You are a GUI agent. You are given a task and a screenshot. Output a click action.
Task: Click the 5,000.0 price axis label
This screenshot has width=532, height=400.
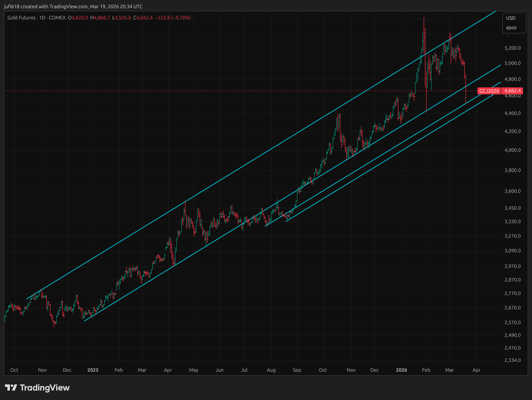(x=513, y=63)
